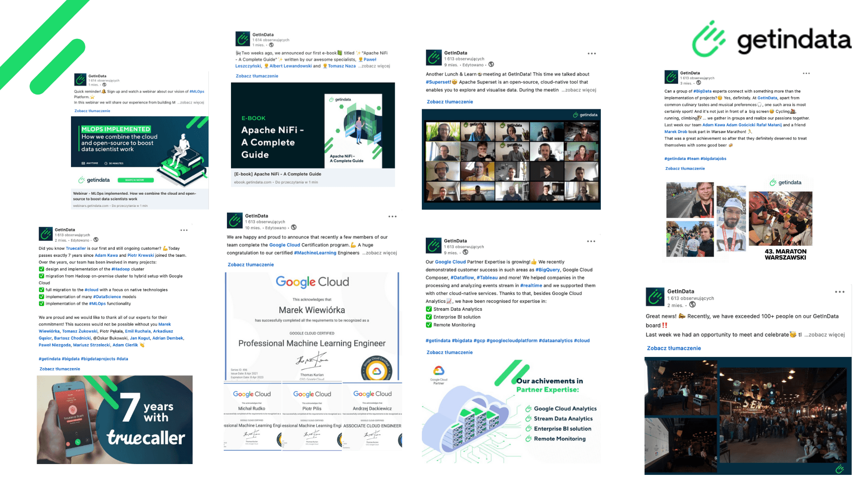
Task: Click GetInData avatar on the Superset Lunch & Learn post
Action: tap(434, 58)
